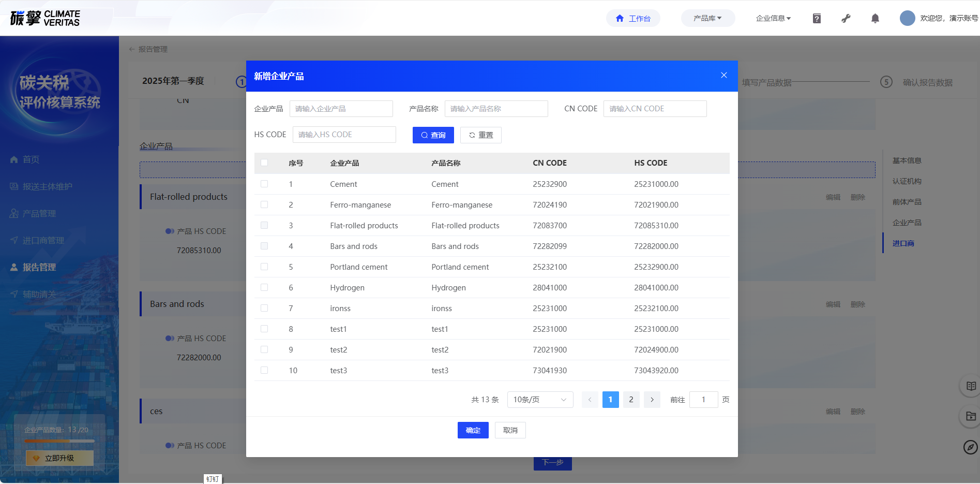Image resolution: width=980 pixels, height=484 pixels.
Task: Open the book guide icon on right edge
Action: 970,386
